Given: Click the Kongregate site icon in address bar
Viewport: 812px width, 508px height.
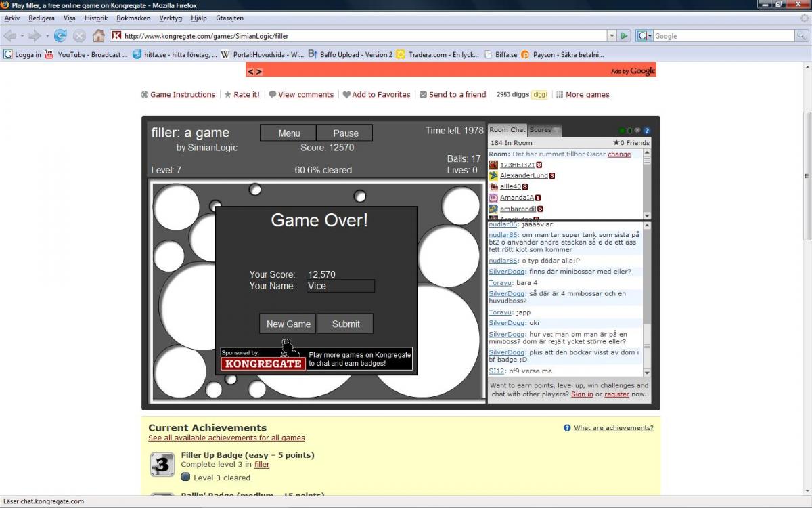Looking at the screenshot, I should point(116,36).
